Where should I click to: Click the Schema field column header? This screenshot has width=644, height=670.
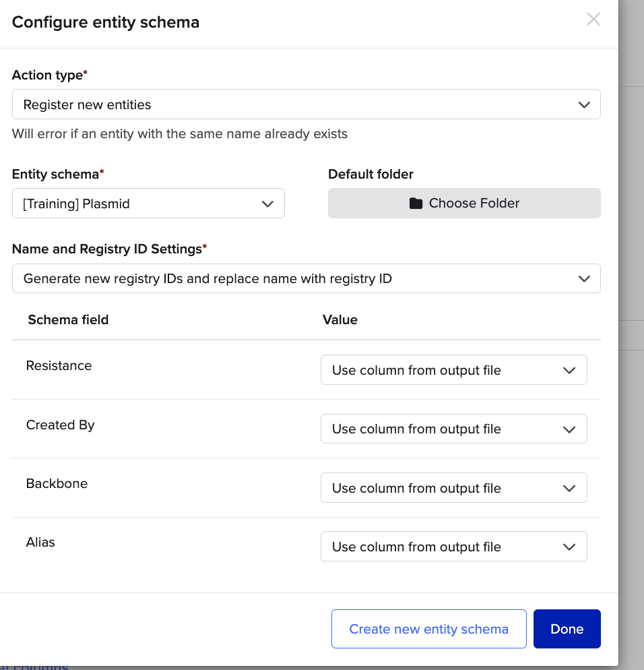68,319
